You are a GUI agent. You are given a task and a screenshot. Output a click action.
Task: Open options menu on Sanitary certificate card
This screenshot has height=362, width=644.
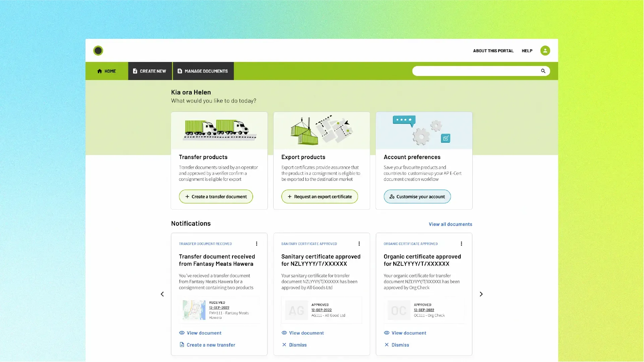pos(359,244)
